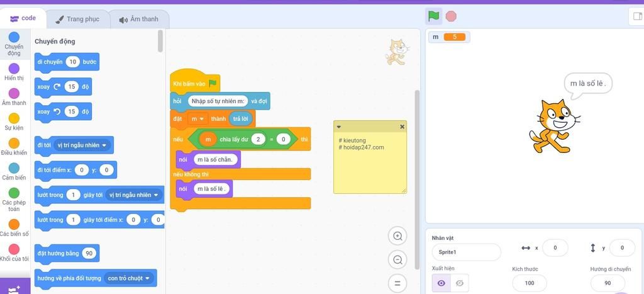Run the project with the green flag
644x294 pixels.
pos(433,16)
